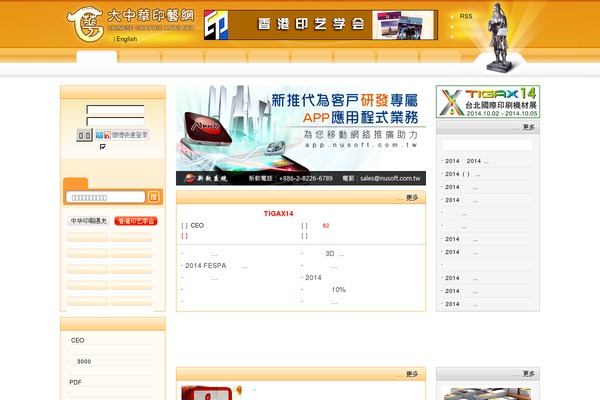Viewport: 600px width, 400px height.
Task: Click the thumbnail in lower right panel
Action: 486,393
